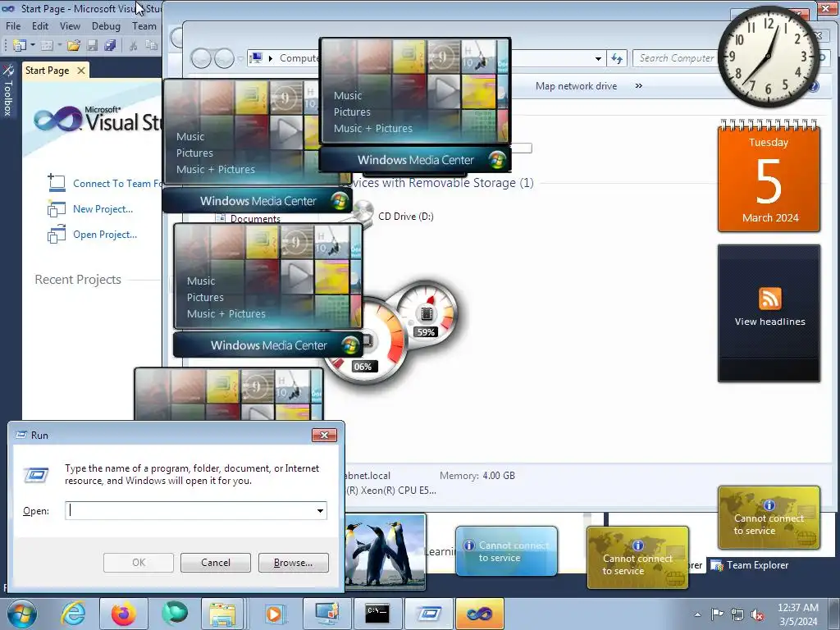Open the Team menu

(x=144, y=25)
